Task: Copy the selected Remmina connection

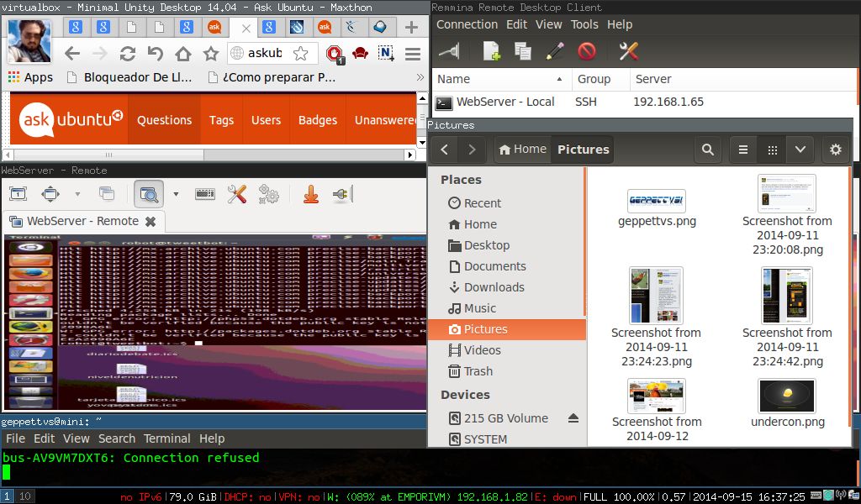Action: 523,51
